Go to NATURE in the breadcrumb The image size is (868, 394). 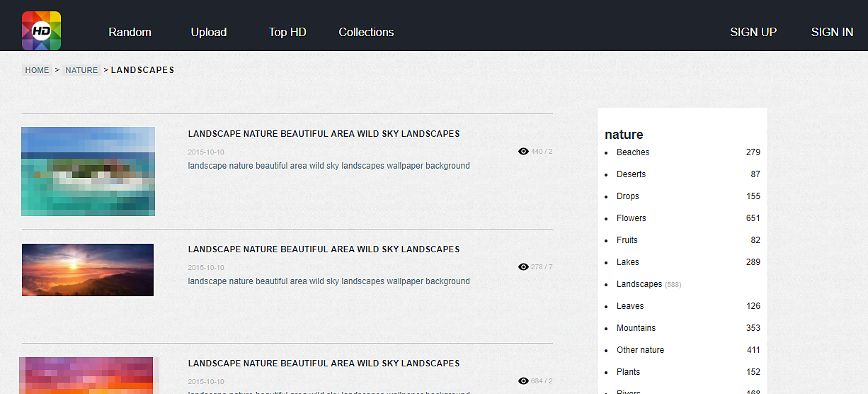(81, 70)
